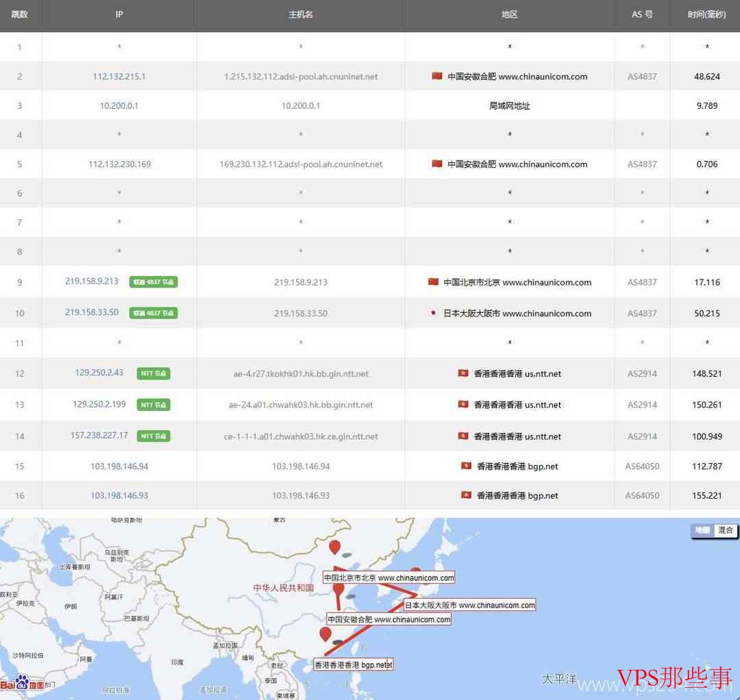Click the Japan flag in hop 10 row
This screenshot has height=700, width=740.
click(x=433, y=313)
